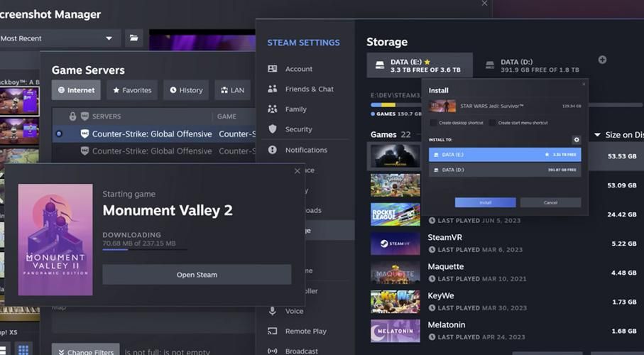
Task: Enable Create desktop shortcut checkbox
Action: [x=433, y=123]
